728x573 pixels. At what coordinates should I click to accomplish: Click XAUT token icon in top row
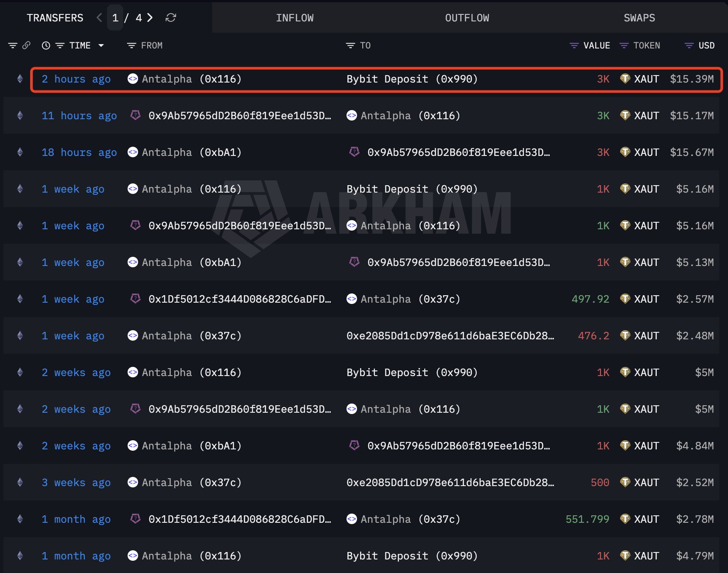coord(625,79)
